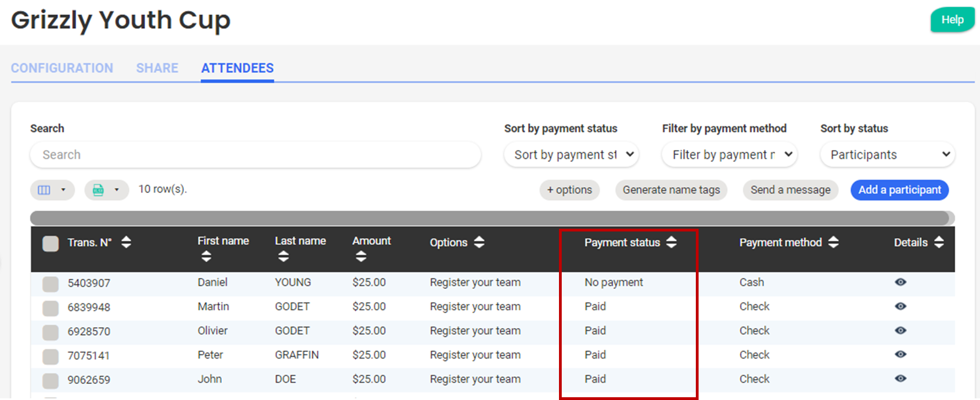Click the Add a participant button

(x=899, y=190)
